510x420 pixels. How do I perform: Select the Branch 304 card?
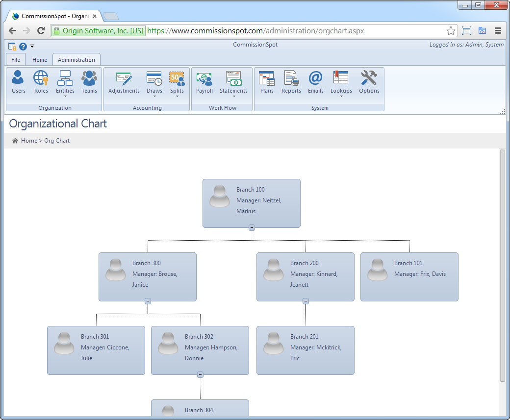(x=200, y=408)
